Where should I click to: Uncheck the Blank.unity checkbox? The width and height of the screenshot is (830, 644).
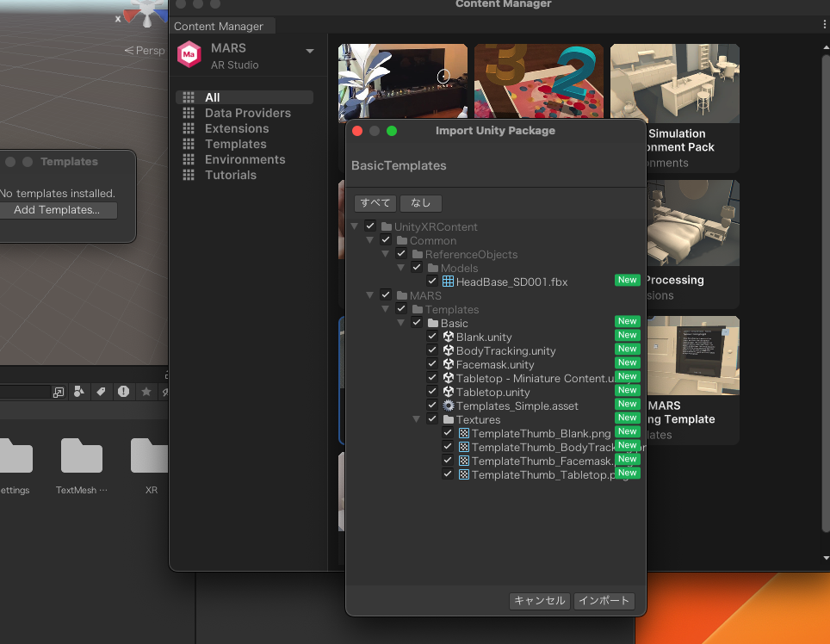point(432,336)
